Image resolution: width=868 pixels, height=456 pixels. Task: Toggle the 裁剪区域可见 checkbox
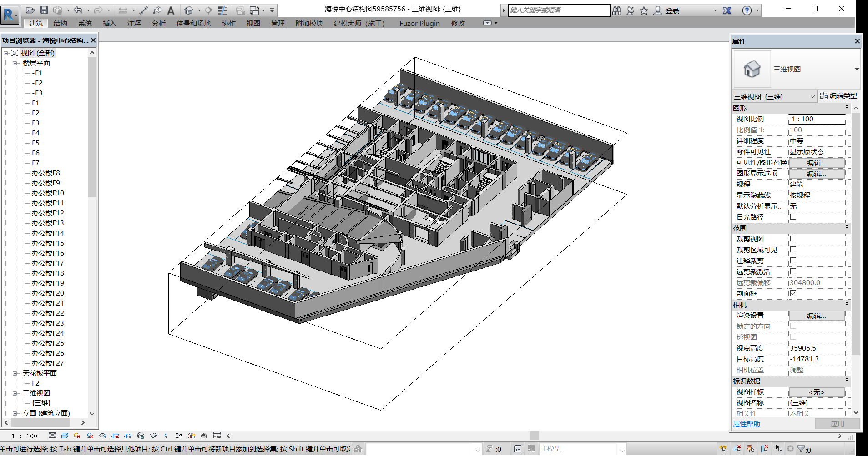pyautogui.click(x=793, y=250)
